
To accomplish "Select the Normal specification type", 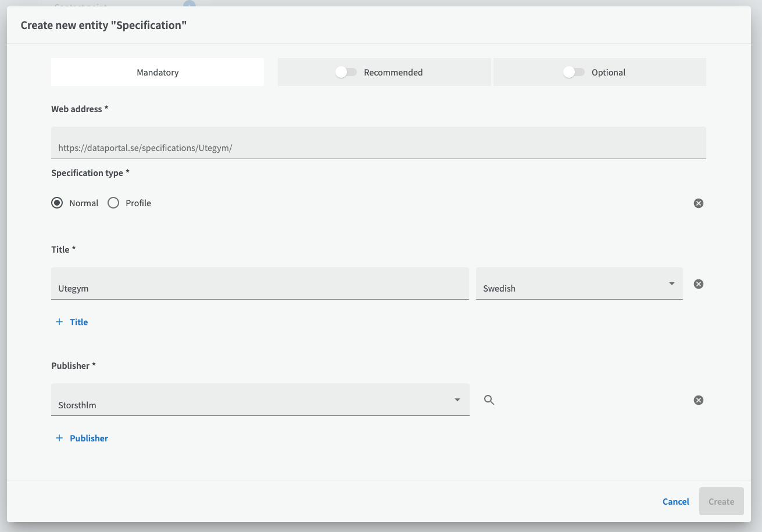I will coord(57,203).
